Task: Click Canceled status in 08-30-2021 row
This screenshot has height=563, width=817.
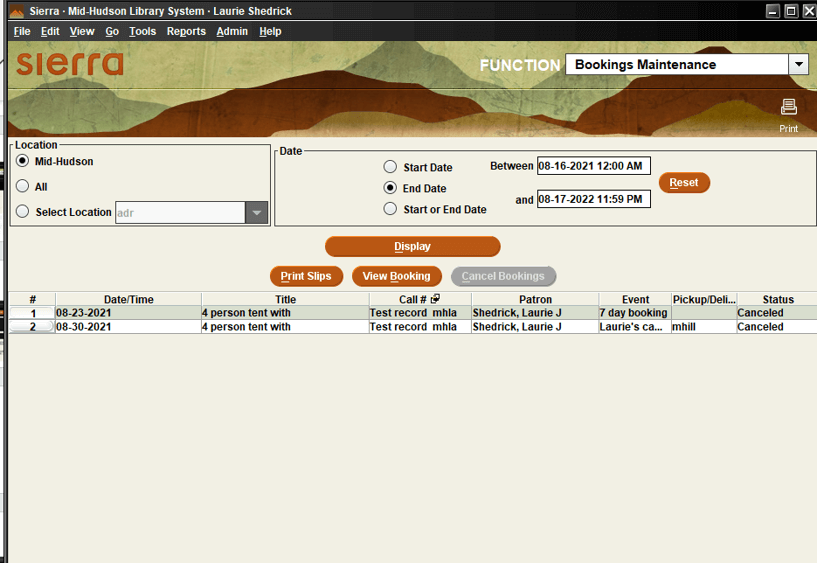Action: click(777, 327)
